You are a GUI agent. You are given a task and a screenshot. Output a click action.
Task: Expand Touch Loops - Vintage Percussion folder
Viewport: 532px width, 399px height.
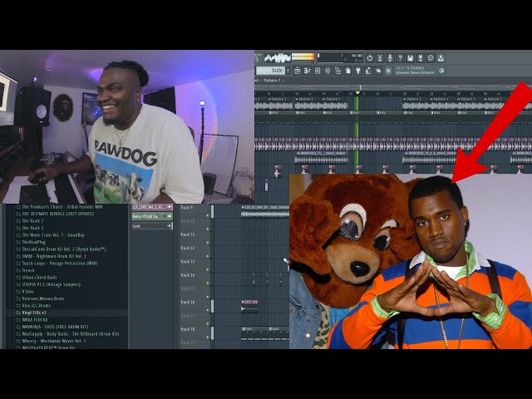point(57,263)
